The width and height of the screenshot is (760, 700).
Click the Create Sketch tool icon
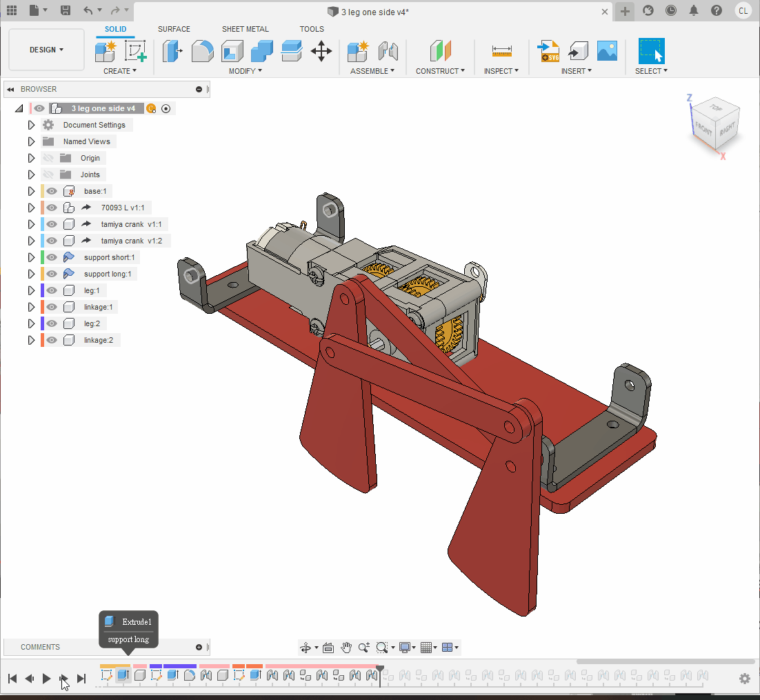tap(136, 51)
